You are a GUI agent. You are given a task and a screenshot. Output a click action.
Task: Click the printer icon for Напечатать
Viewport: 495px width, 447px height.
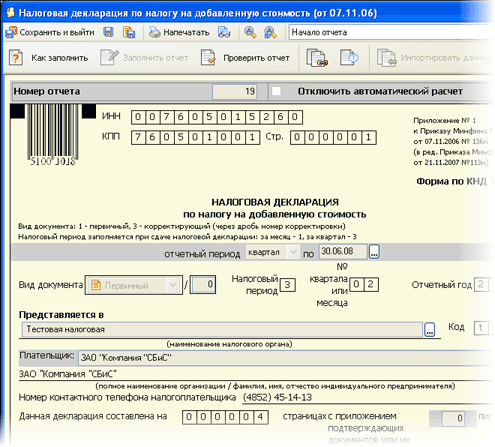pos(155,32)
